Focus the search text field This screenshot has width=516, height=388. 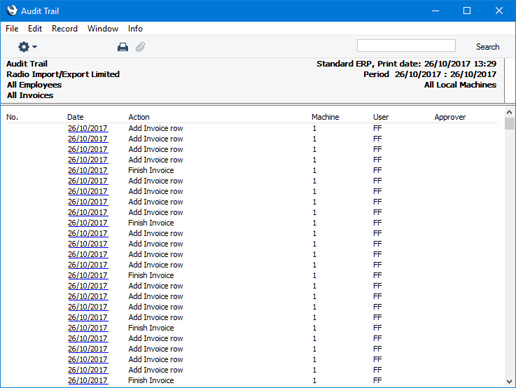tap(406, 46)
